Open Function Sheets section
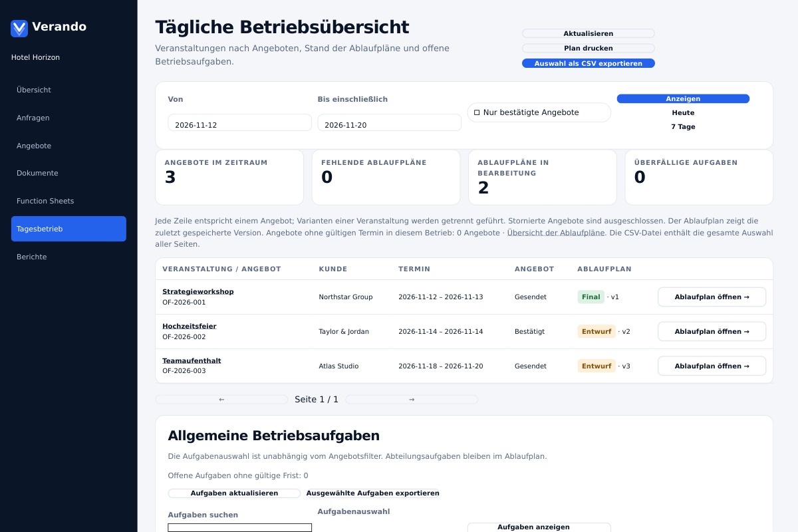798x532 pixels. point(68,201)
